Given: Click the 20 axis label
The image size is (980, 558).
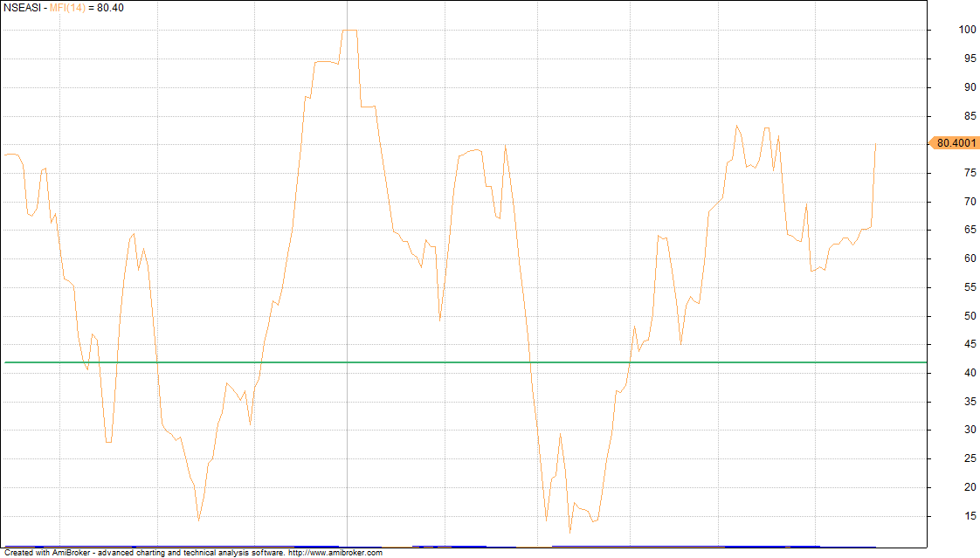Looking at the screenshot, I should pyautogui.click(x=970, y=486).
